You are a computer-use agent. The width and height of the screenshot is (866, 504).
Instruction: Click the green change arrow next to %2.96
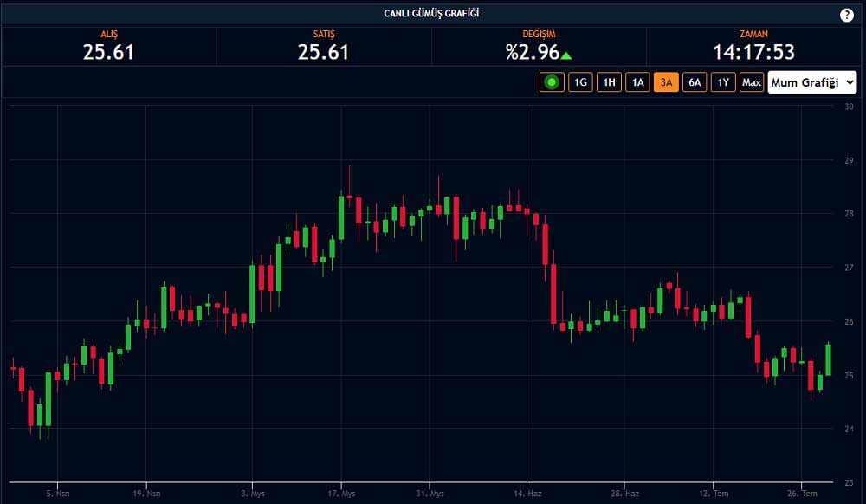pos(566,55)
